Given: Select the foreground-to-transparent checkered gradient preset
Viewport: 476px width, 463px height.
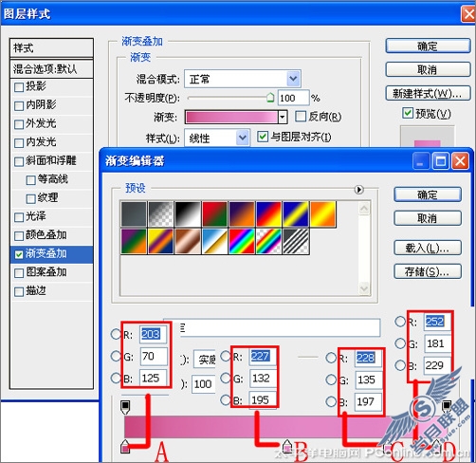Looking at the screenshot, I should tap(161, 214).
